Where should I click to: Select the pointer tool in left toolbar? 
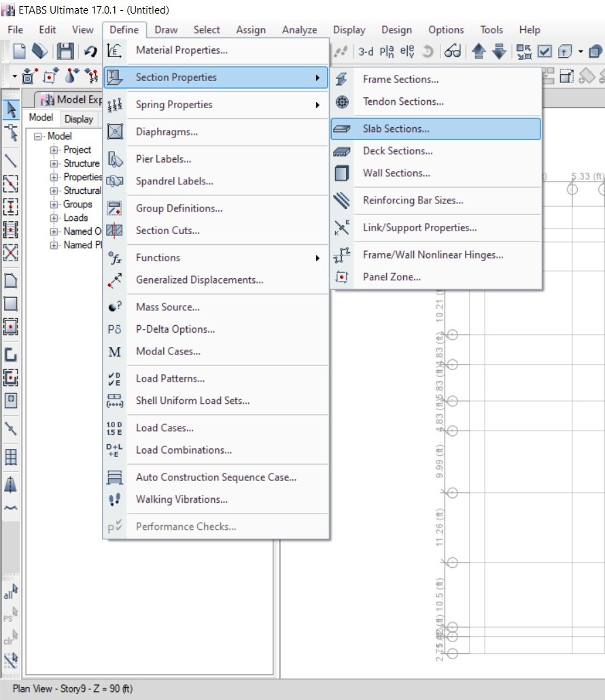coord(11,110)
